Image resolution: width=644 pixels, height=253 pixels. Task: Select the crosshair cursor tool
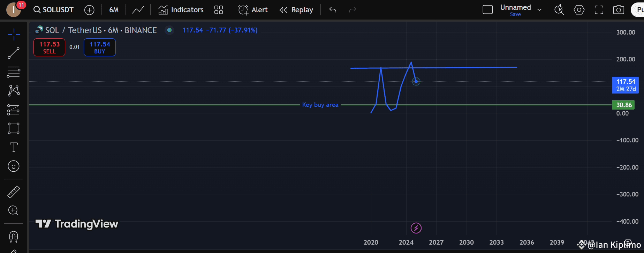[14, 35]
